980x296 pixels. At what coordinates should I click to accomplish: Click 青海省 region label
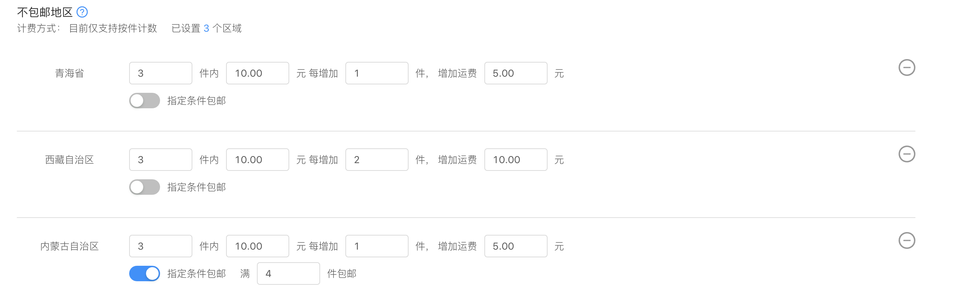[69, 73]
